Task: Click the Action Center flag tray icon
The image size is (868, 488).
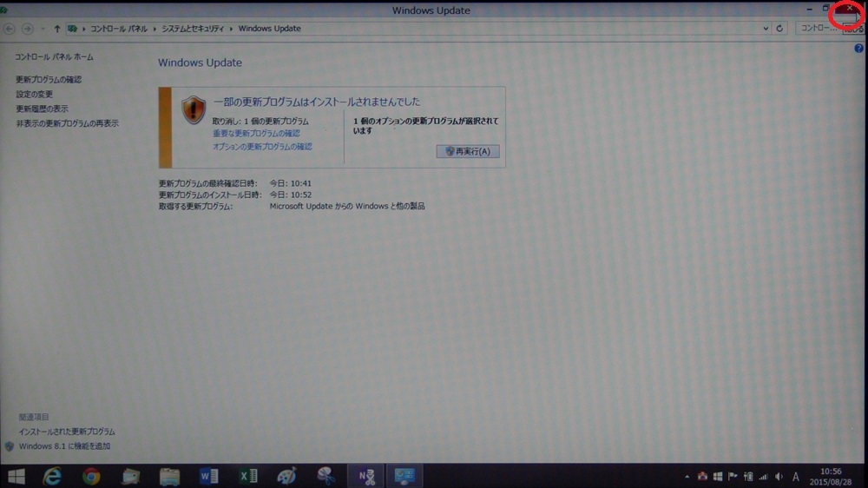Action: pyautogui.click(x=733, y=477)
